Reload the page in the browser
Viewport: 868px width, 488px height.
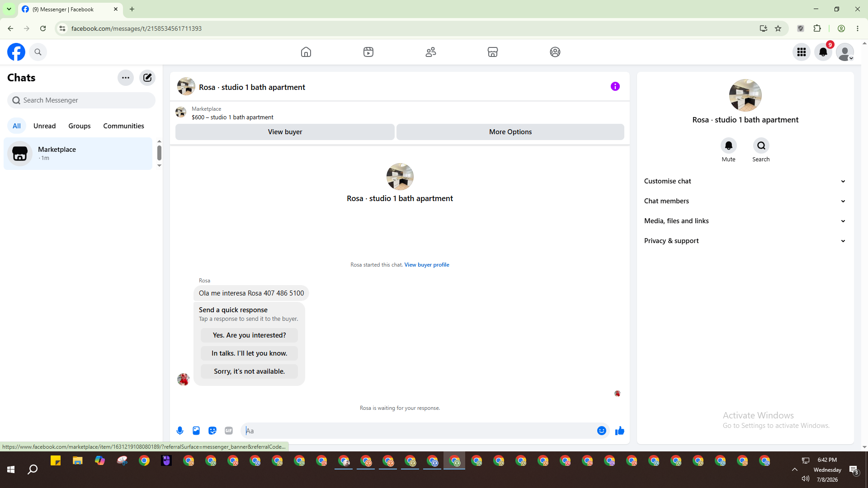click(43, 28)
